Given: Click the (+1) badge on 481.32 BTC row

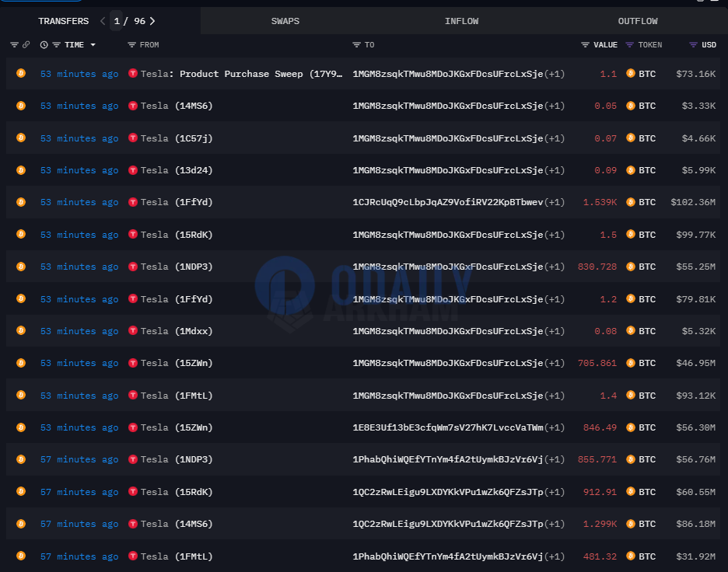Looking at the screenshot, I should [x=555, y=556].
